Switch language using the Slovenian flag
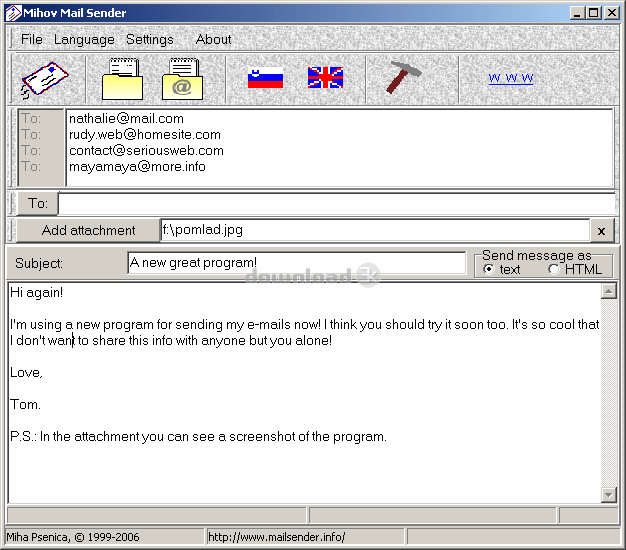626x550 pixels. [x=265, y=78]
